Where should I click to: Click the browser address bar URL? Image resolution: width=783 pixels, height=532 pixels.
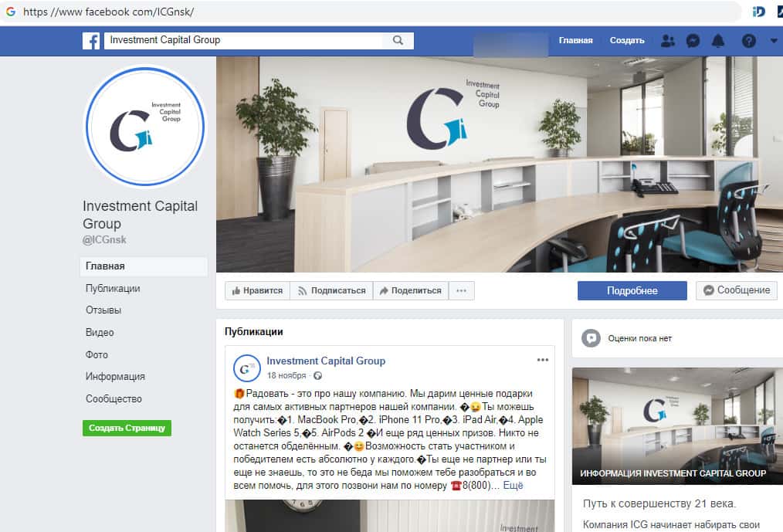tap(108, 12)
